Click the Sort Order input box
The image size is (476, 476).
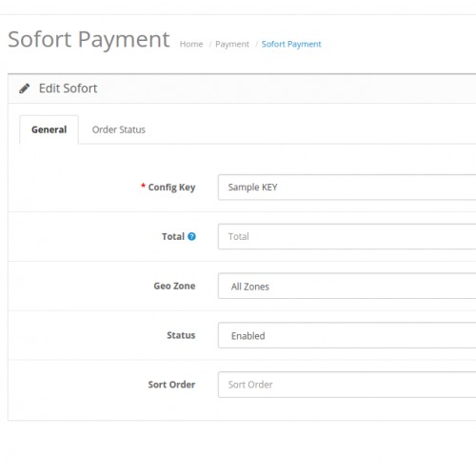pos(347,385)
